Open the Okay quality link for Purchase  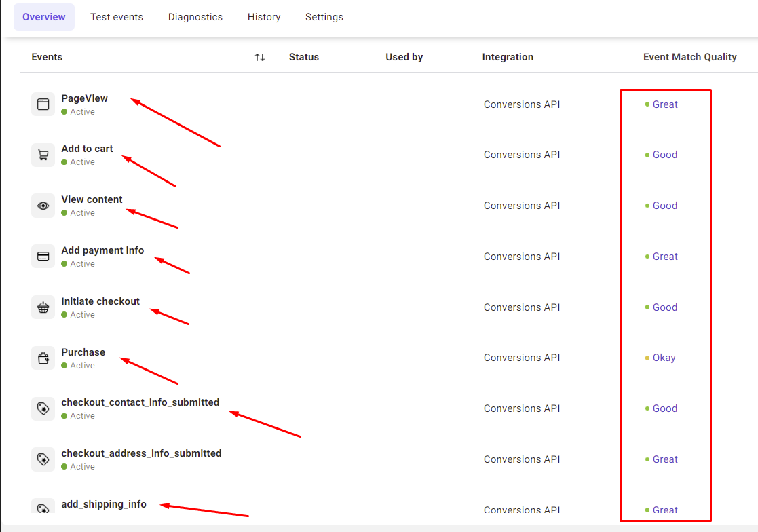pyautogui.click(x=664, y=358)
